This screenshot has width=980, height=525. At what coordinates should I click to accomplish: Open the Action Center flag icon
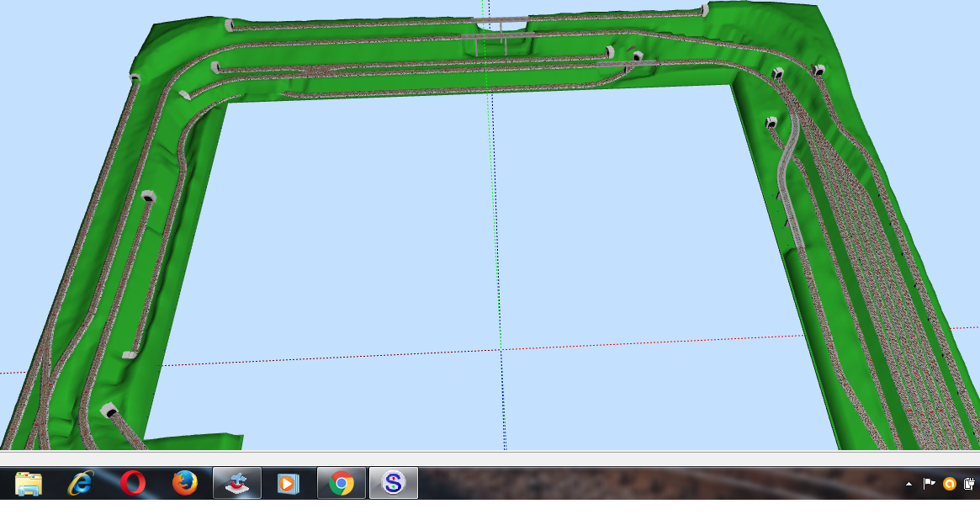pos(930,484)
